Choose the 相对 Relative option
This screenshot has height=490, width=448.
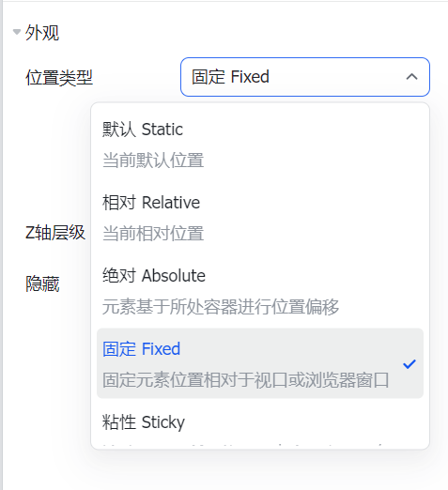coord(151,203)
